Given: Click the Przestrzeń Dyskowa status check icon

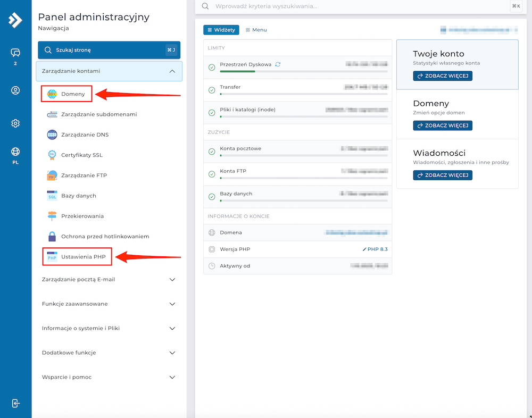Looking at the screenshot, I should 212,68.
